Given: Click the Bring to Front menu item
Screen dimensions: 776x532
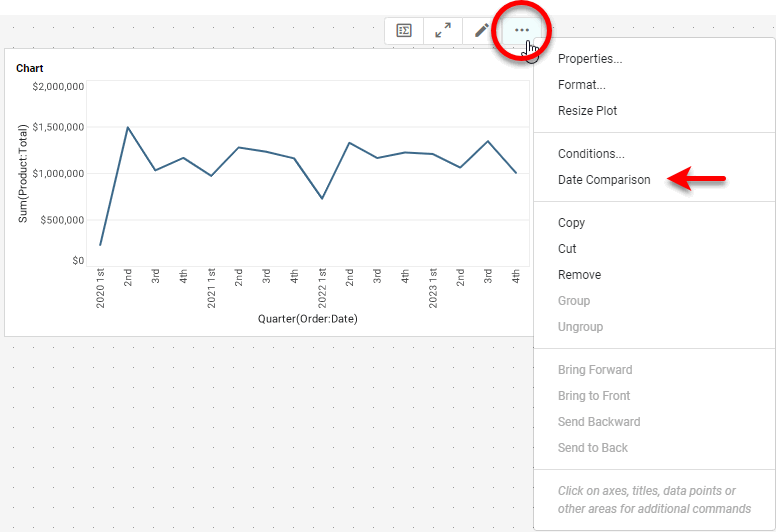Looking at the screenshot, I should [x=594, y=396].
